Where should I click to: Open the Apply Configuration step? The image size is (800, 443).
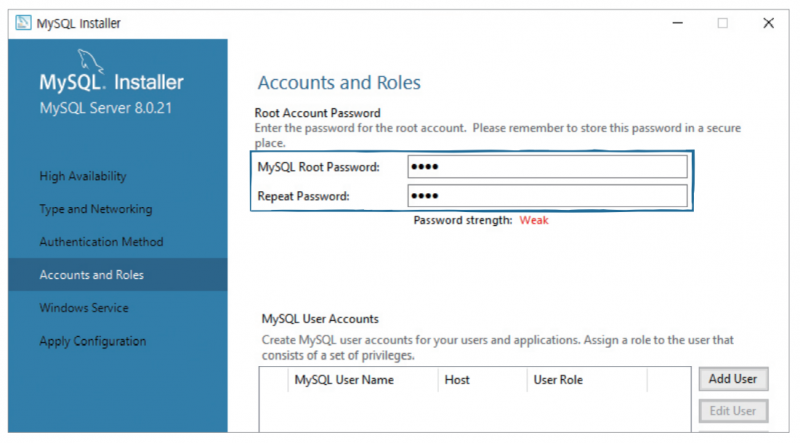click(93, 341)
